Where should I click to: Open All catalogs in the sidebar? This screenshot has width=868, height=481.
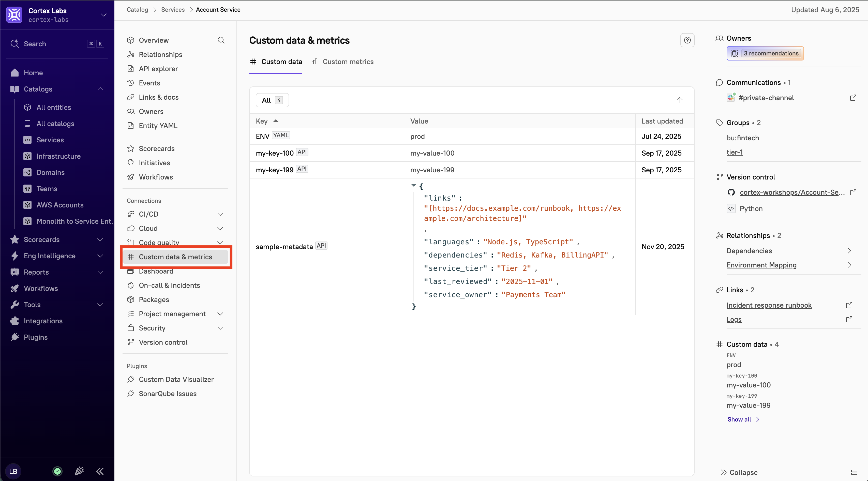point(55,124)
